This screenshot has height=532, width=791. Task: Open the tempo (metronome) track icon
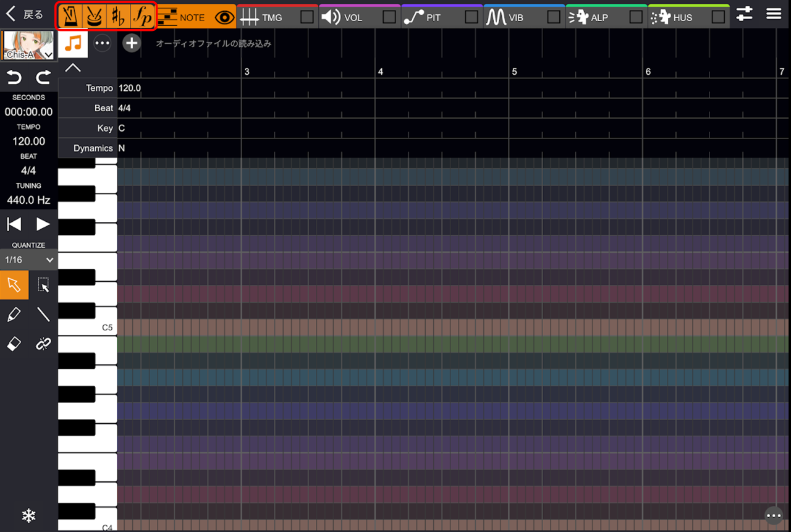[x=70, y=17]
